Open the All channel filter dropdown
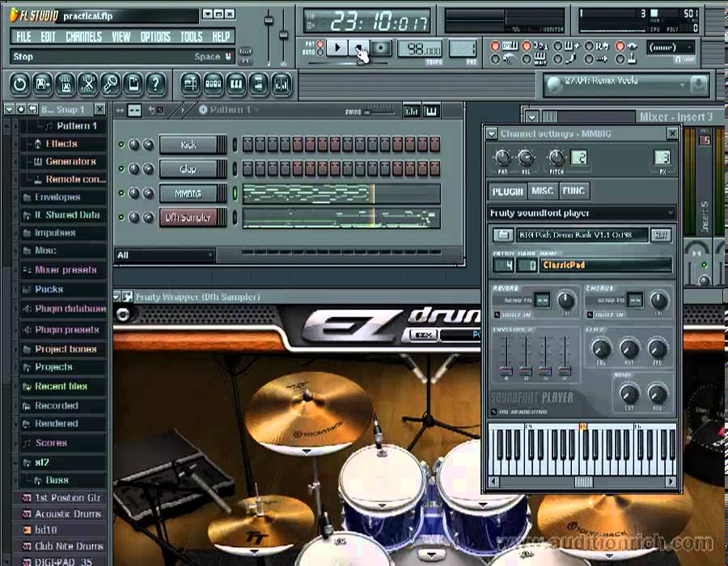 (x=165, y=256)
